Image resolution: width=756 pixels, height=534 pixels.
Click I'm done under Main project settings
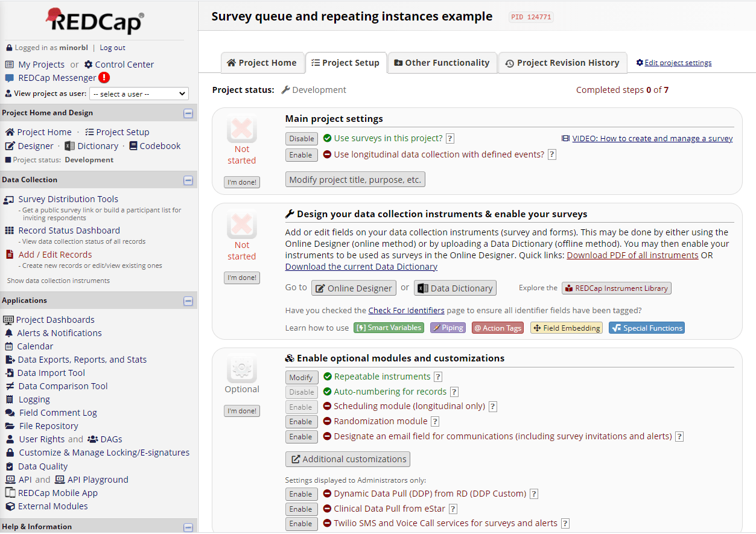tap(242, 182)
